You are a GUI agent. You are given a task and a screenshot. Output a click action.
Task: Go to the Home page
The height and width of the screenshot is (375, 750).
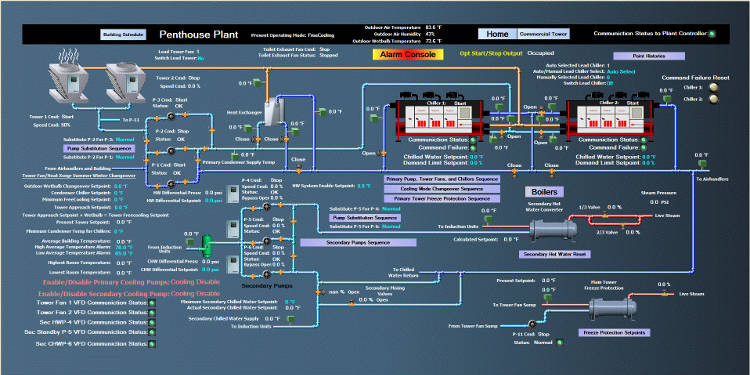point(497,34)
